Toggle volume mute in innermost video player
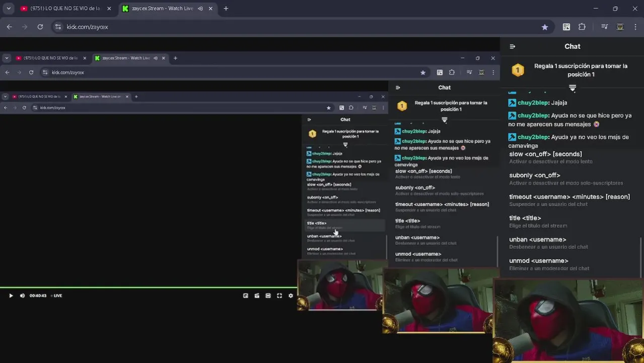Image resolution: width=644 pixels, height=363 pixels. 22,295
